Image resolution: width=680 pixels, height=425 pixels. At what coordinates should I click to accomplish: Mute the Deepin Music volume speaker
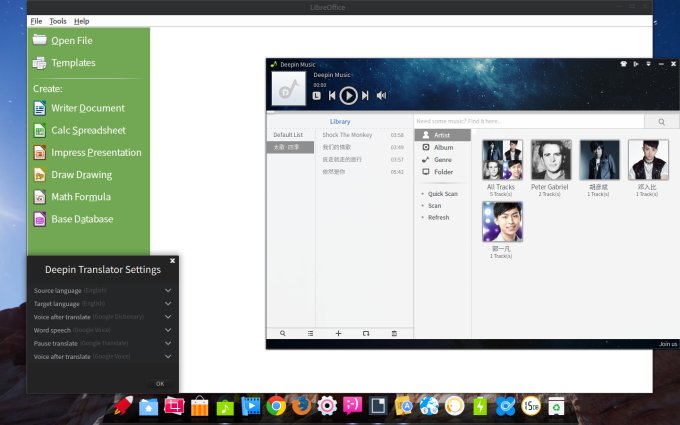tap(381, 95)
